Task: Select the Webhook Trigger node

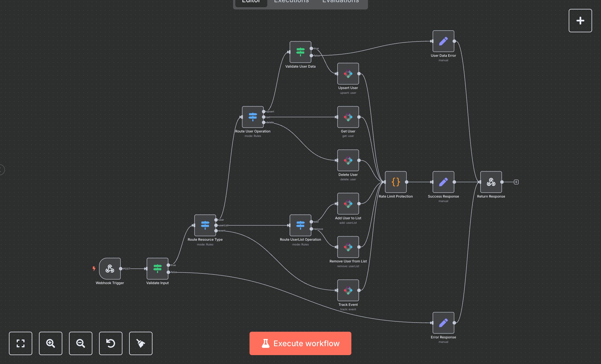Action: click(x=110, y=268)
